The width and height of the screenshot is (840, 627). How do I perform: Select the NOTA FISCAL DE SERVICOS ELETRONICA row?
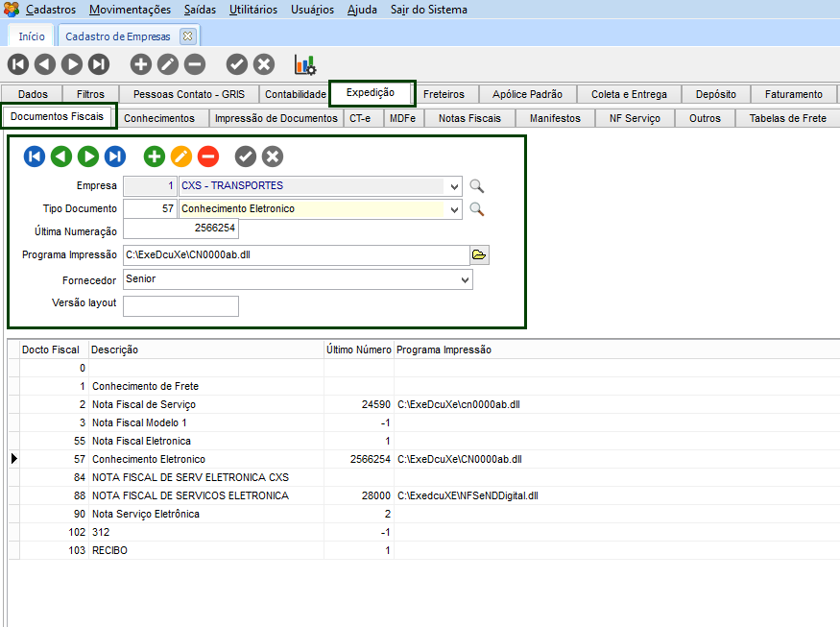(x=190, y=495)
